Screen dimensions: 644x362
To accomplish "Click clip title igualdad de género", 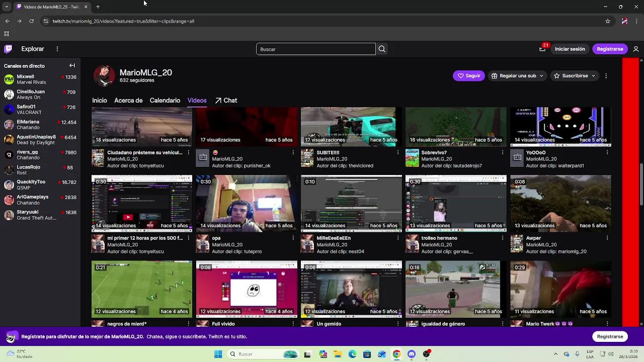I will click(x=443, y=324).
